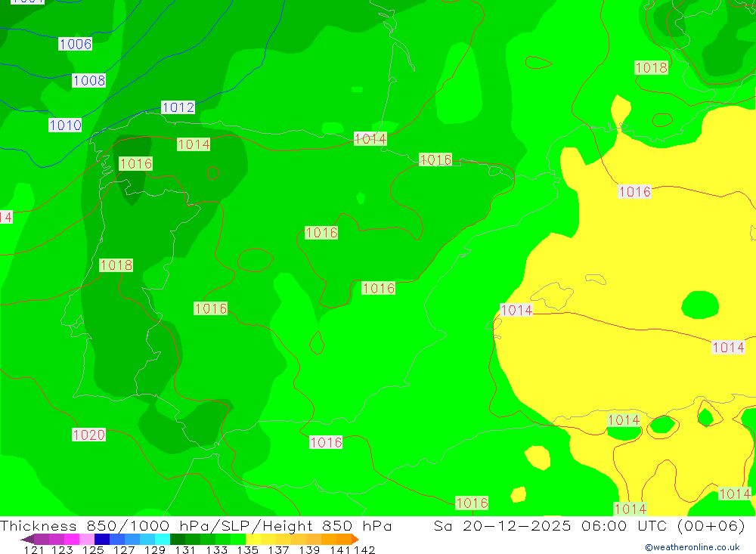Click the Sa 20-12-2025 06:00 UTC timestamp
This screenshot has height=554, width=756.
[590, 526]
